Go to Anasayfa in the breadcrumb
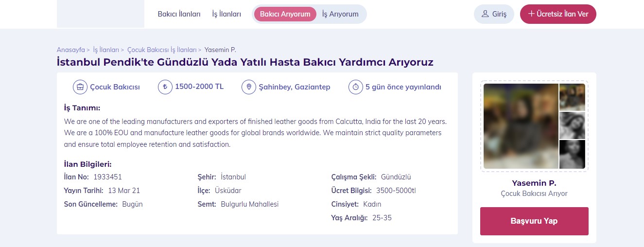The image size is (644, 247). [71, 50]
